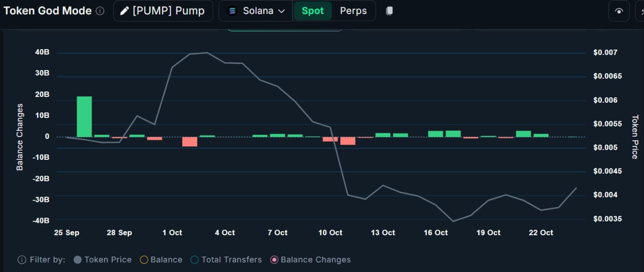The width and height of the screenshot is (644, 272).
Task: Click the Solana chain logo icon
Action: 232,11
